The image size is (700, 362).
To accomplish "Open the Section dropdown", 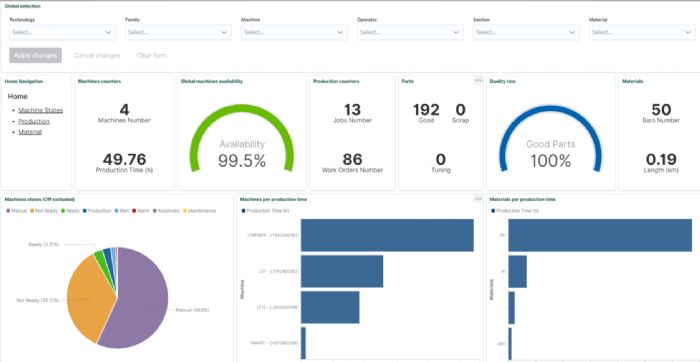I will pos(526,32).
